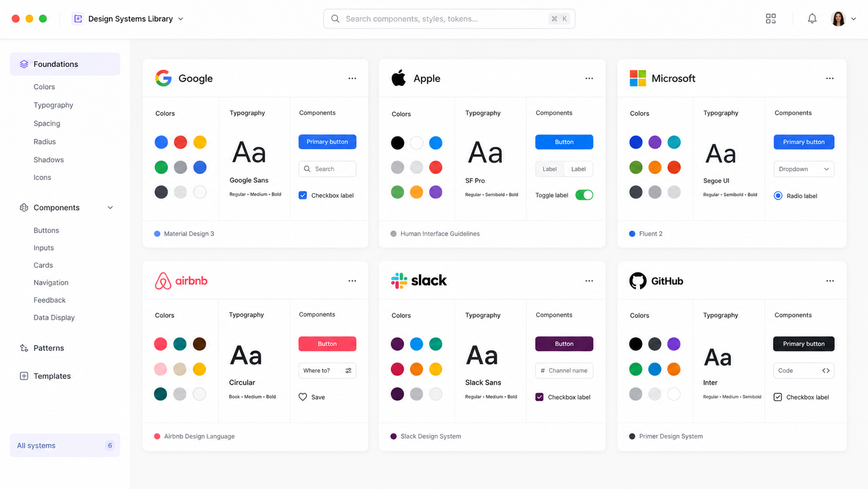Viewport: 868px width, 489px height.
Task: Click the code brackets icon in GitHub Code field
Action: [x=826, y=371]
